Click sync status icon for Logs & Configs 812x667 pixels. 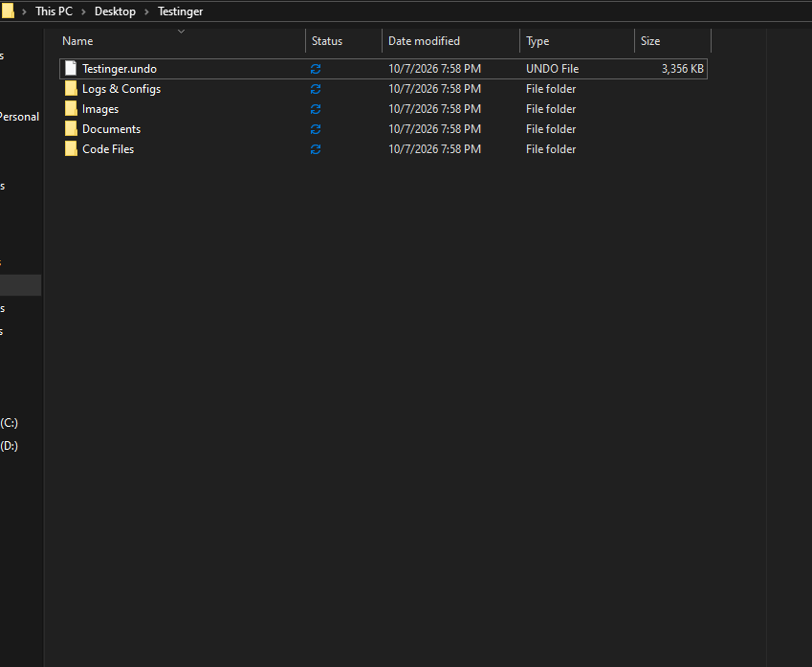pyautogui.click(x=316, y=89)
